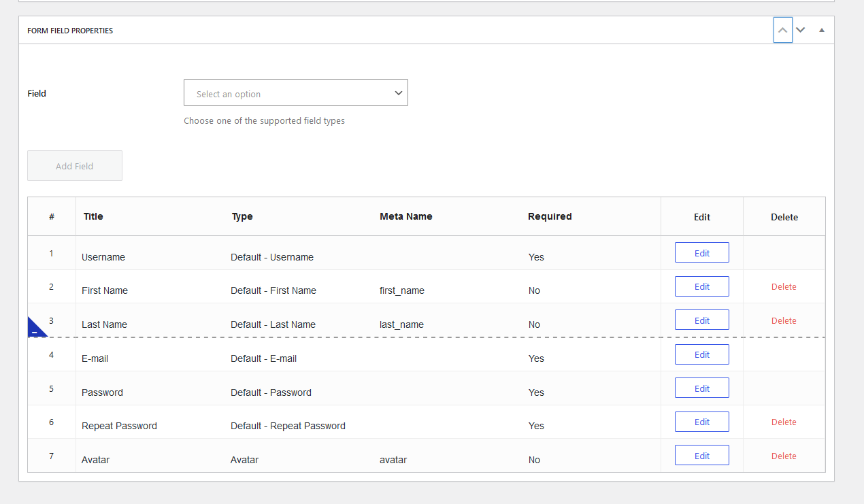Click 'Default - First Name' type cell
864x504 pixels.
(273, 290)
